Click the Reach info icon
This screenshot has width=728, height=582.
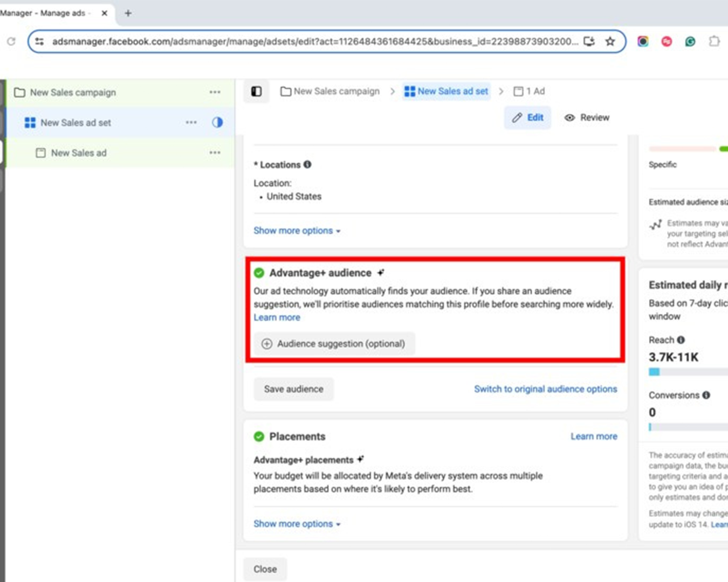(681, 340)
